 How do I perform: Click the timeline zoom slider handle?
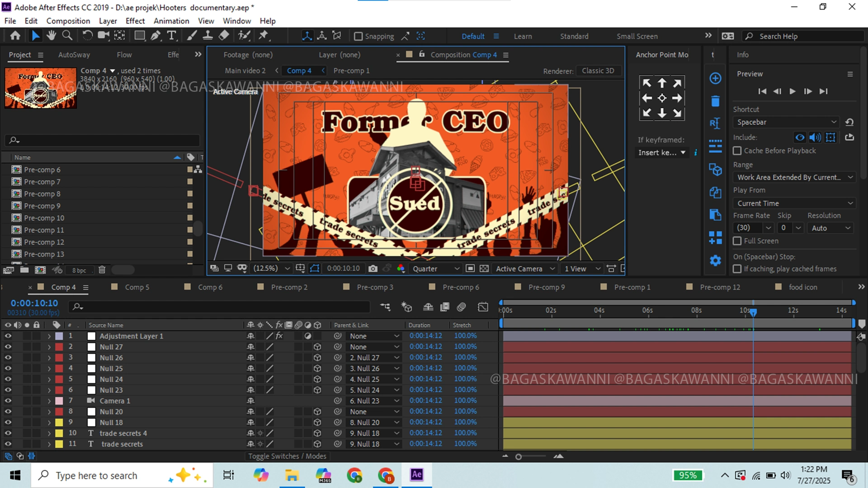coord(519,457)
